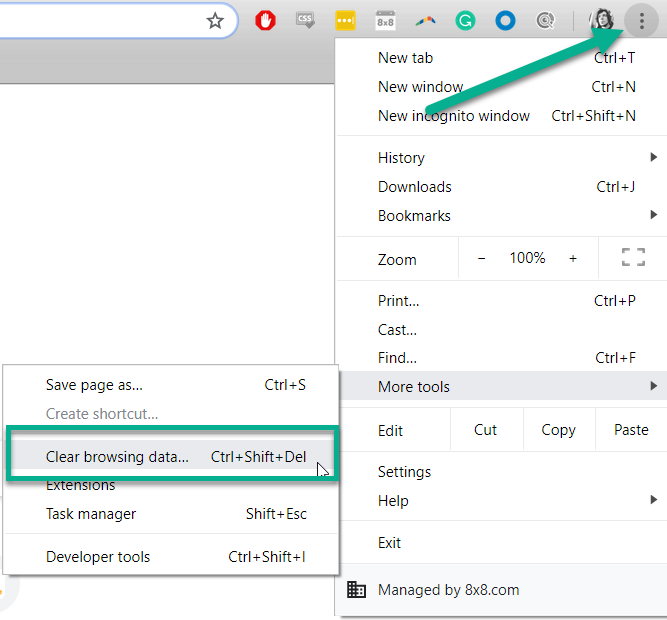Click the bookmark star icon
667x620 pixels.
(215, 21)
